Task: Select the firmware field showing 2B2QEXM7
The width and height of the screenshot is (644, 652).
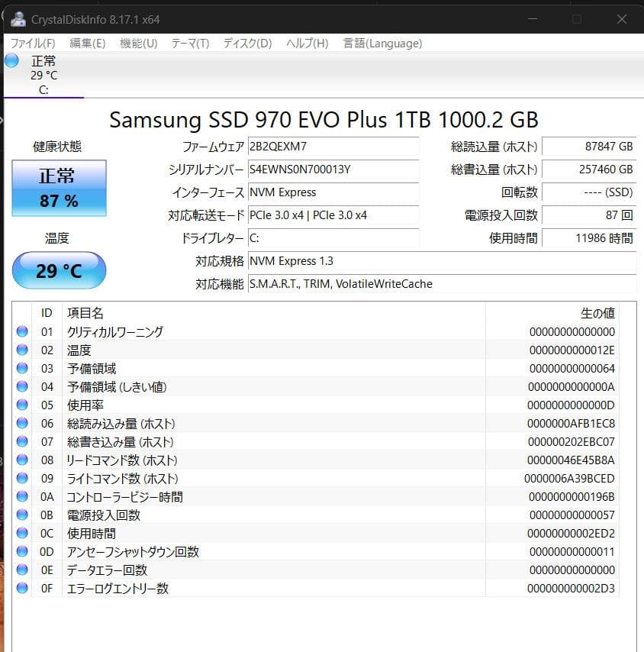Action: tap(333, 147)
